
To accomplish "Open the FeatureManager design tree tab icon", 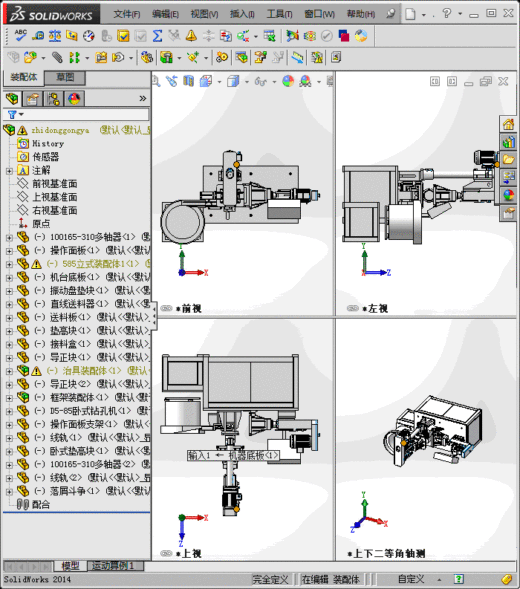I will pyautogui.click(x=12, y=99).
